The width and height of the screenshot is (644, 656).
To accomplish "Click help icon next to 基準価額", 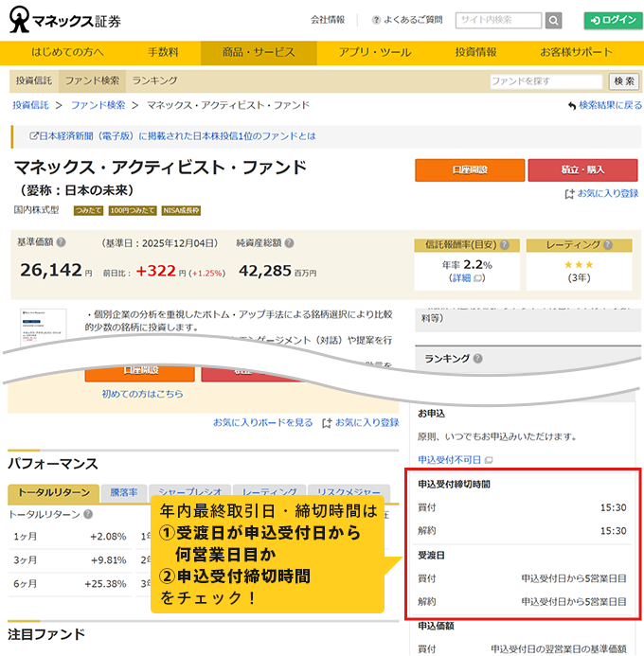I will pos(62,242).
